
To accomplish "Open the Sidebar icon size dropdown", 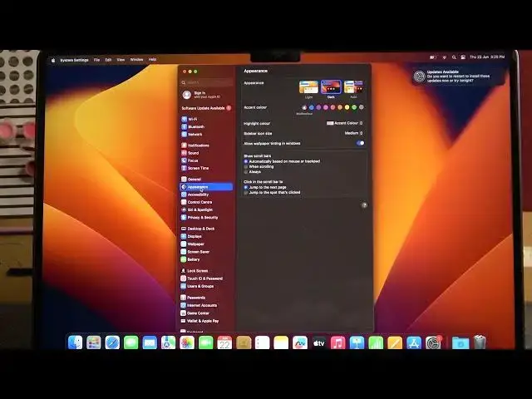I will click(x=353, y=133).
